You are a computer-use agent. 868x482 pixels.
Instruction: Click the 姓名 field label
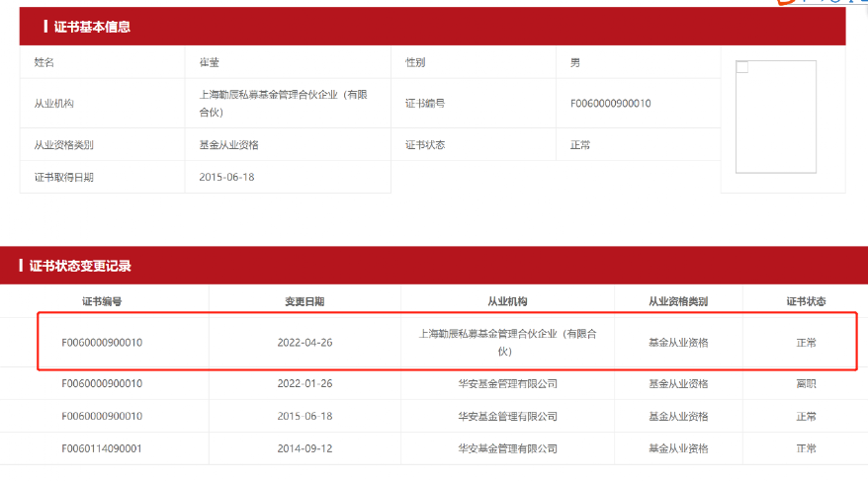tap(44, 62)
